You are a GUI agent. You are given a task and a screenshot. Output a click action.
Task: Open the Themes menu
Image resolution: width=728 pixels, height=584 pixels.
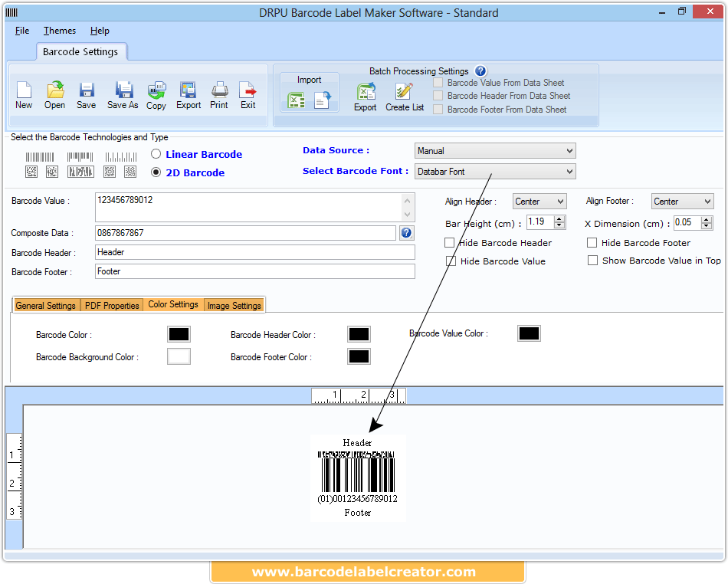[x=60, y=31]
